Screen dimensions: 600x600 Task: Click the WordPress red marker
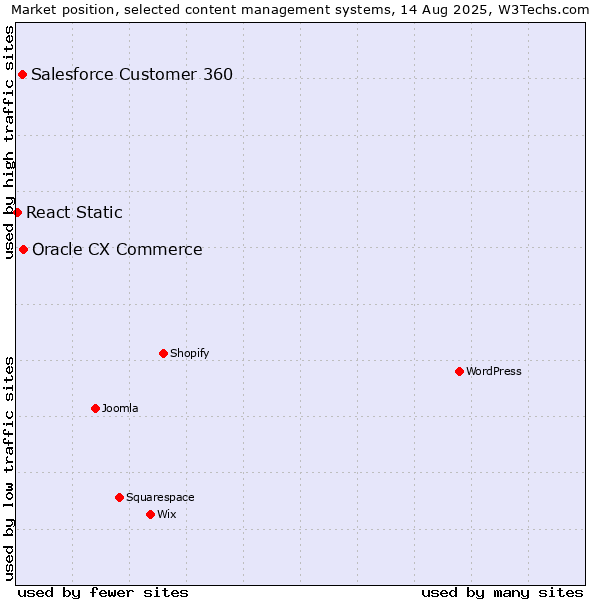pyautogui.click(x=460, y=371)
